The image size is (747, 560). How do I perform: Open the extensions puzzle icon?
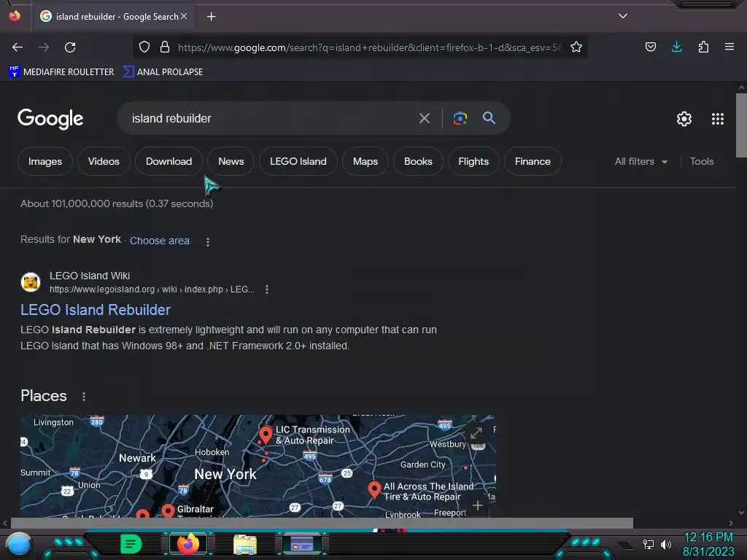tap(703, 47)
